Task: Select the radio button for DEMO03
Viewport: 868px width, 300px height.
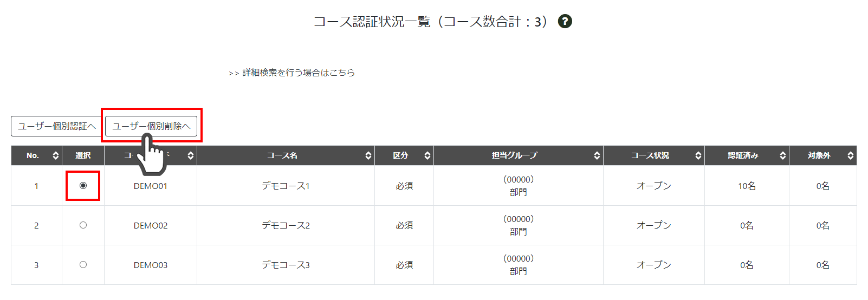Action: [83, 264]
